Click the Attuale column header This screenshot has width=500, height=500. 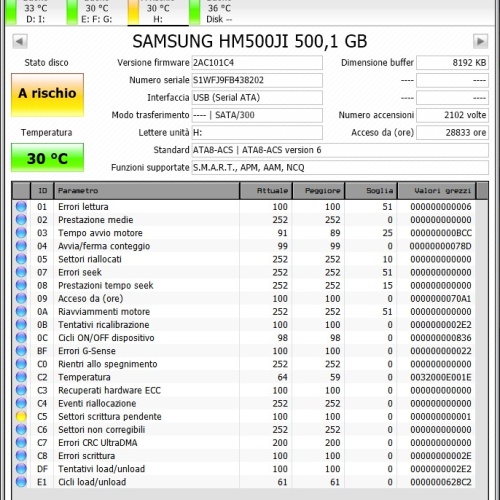point(266,191)
